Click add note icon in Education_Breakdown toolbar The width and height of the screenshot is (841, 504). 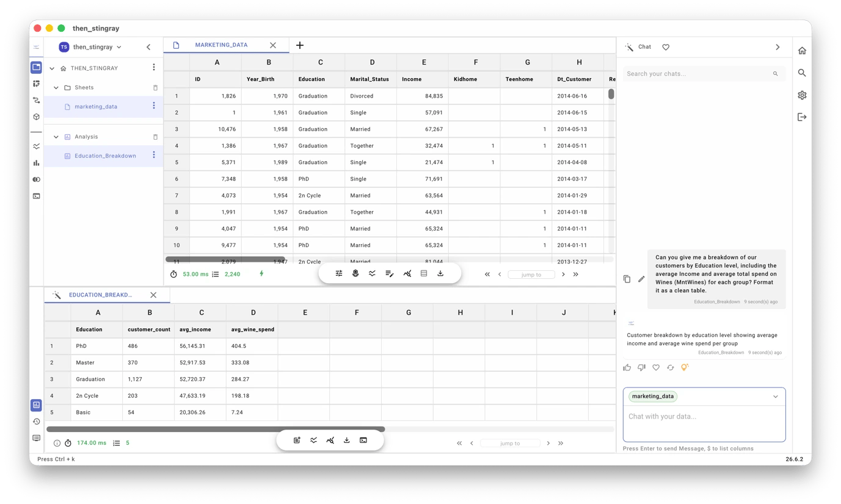click(297, 441)
